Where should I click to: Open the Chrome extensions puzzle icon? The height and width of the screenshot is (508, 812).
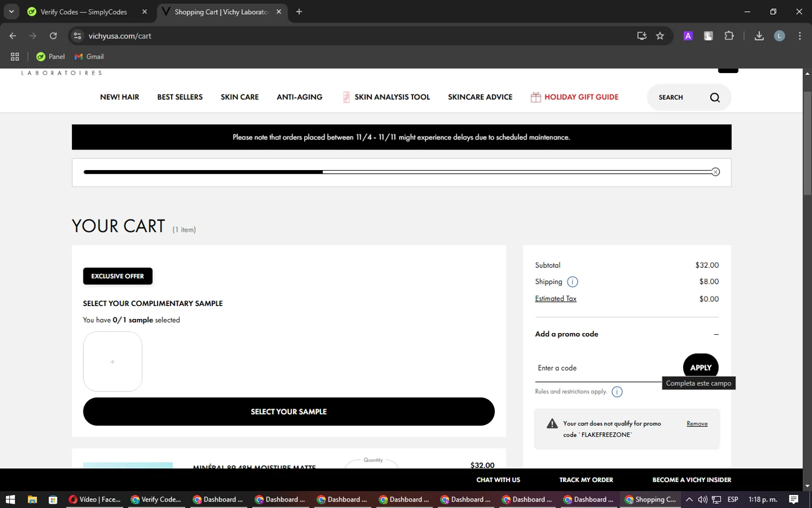click(729, 36)
